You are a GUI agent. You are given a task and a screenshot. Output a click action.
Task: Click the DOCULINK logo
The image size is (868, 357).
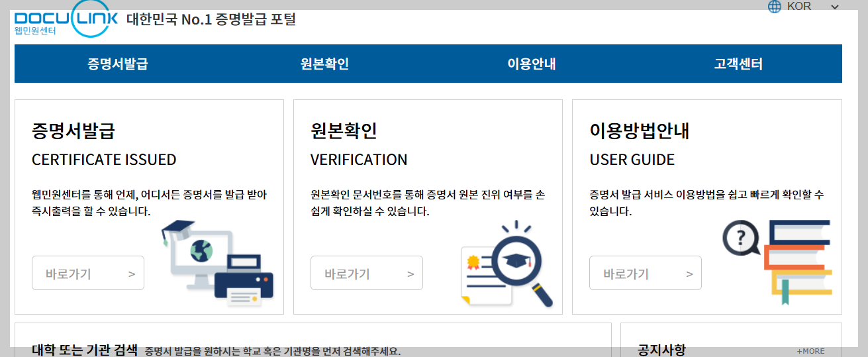point(66,20)
